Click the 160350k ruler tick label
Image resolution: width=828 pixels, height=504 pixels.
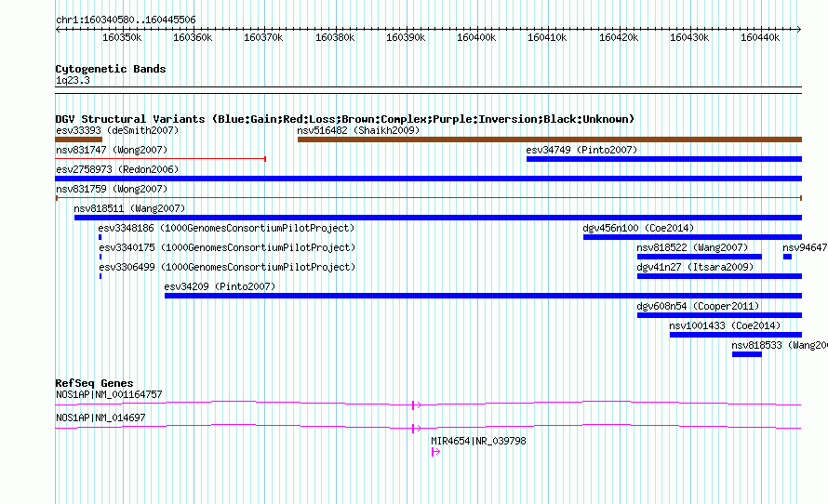click(x=122, y=38)
